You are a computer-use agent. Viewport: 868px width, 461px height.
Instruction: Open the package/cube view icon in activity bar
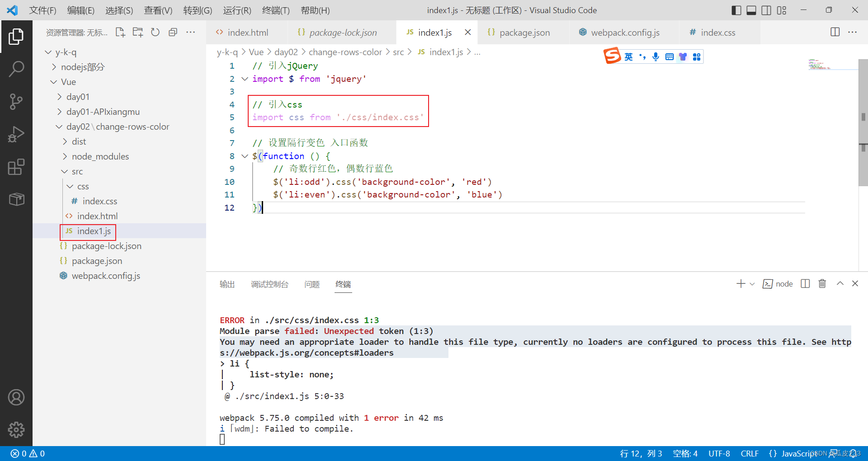pos(16,199)
